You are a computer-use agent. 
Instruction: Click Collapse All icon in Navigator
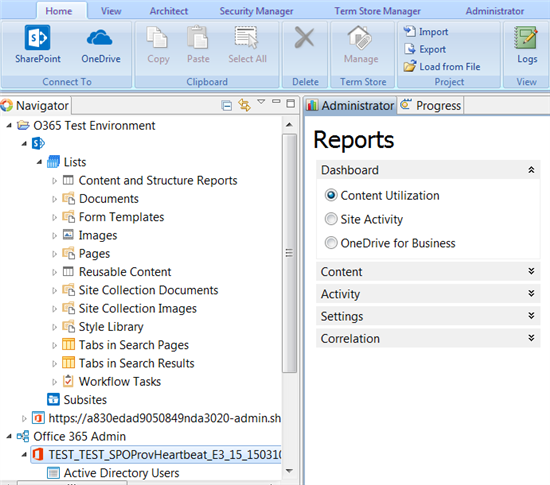click(x=227, y=105)
